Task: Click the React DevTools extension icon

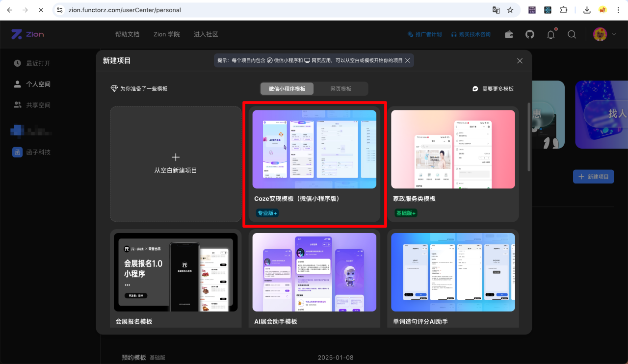Action: click(x=548, y=10)
